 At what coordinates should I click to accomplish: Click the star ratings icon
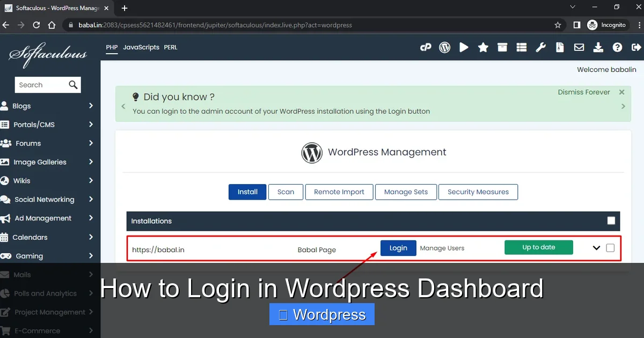coord(483,47)
